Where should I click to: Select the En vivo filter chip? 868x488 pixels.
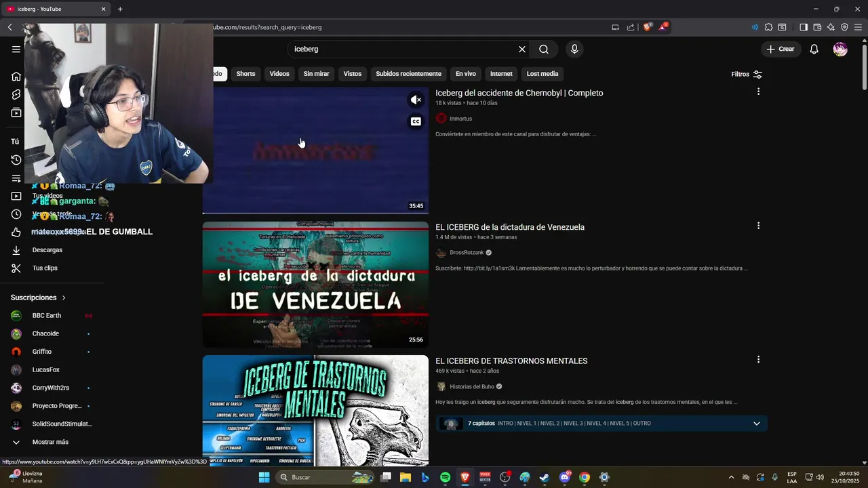(x=465, y=74)
